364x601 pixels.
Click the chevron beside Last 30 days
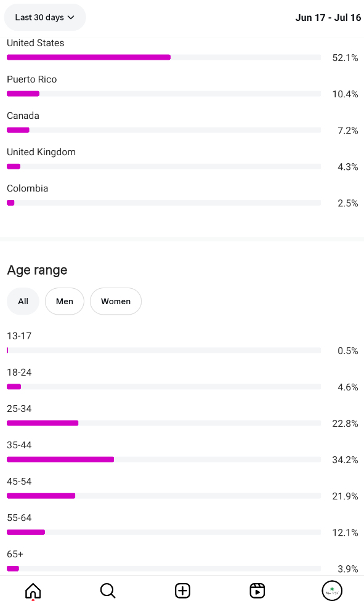[71, 17]
